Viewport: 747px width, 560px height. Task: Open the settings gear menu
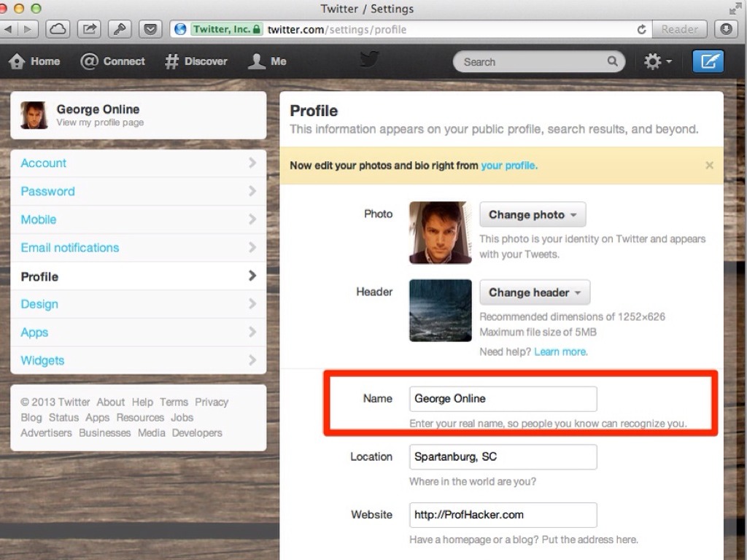click(657, 62)
